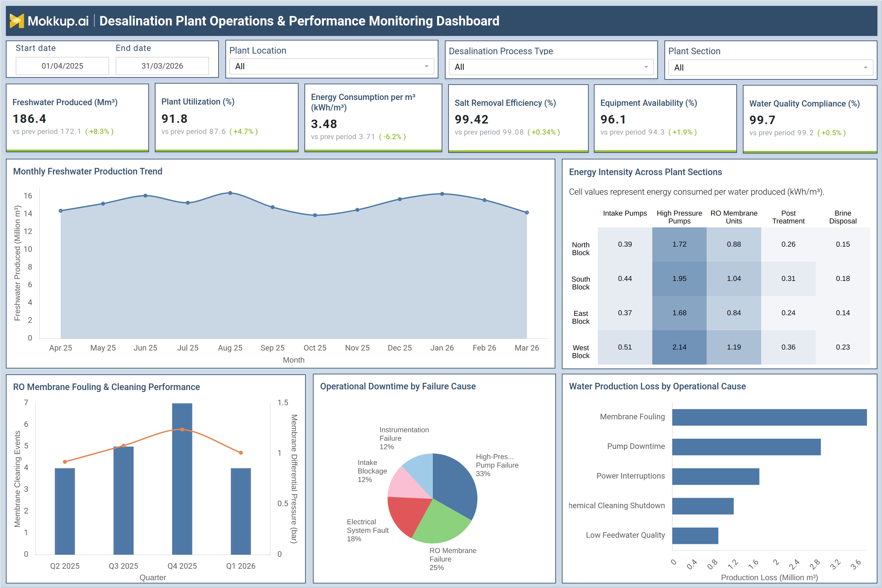Viewport: 882px width, 588px height.
Task: Click the Jan 26 data point on trend line
Action: tap(442, 194)
